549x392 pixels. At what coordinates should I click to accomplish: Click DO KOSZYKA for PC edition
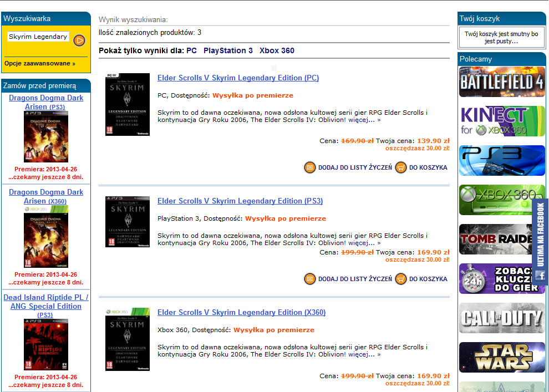[x=428, y=167]
